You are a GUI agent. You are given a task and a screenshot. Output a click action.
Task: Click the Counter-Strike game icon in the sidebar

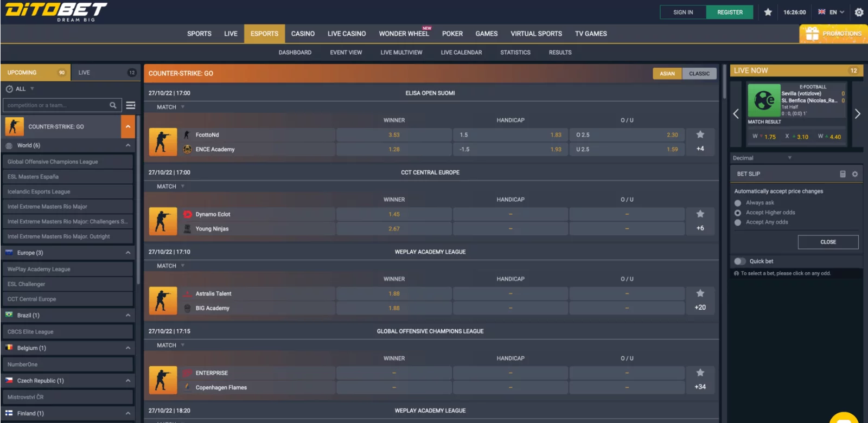(15, 126)
